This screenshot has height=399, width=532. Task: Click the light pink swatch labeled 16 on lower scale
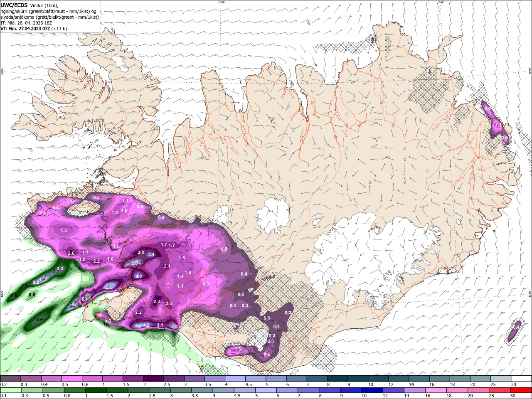[x=435, y=390]
